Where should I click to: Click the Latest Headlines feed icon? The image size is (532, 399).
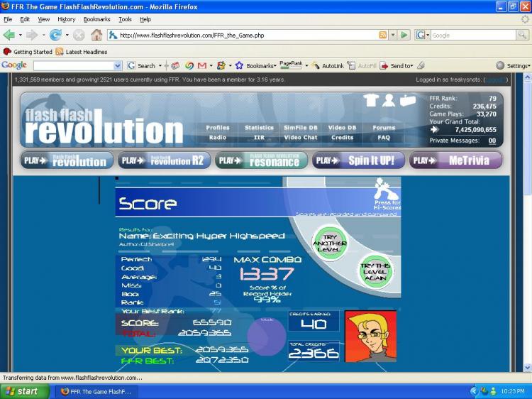60,52
